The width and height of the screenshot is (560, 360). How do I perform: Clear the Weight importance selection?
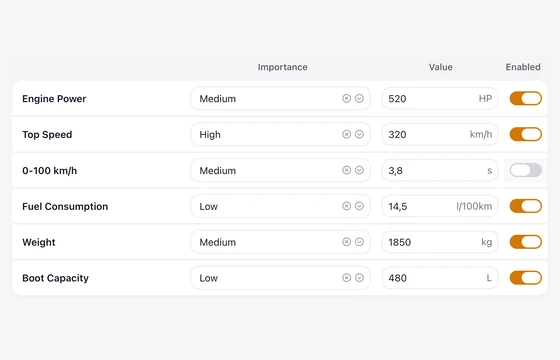(x=346, y=242)
